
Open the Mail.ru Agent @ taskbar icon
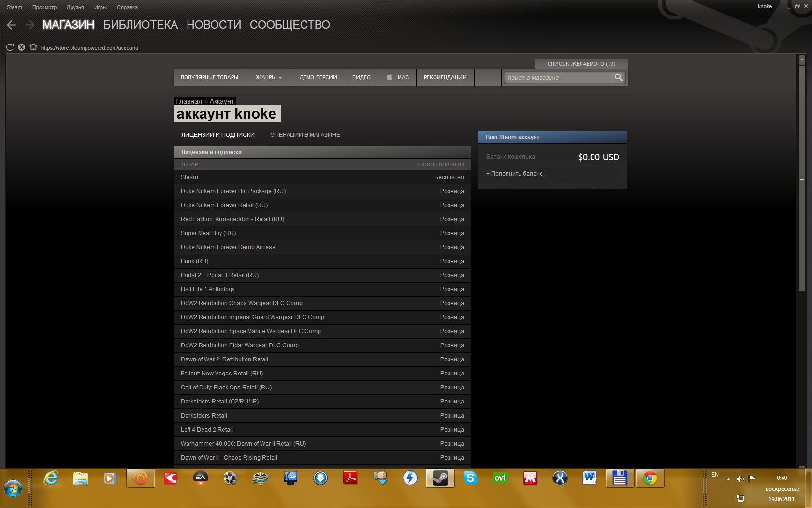(140, 478)
